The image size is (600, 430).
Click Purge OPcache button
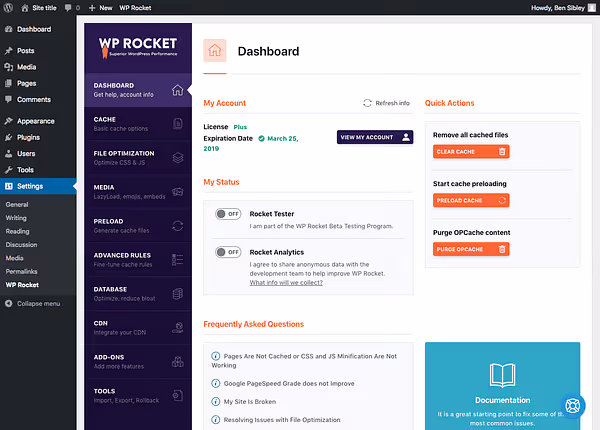471,249
